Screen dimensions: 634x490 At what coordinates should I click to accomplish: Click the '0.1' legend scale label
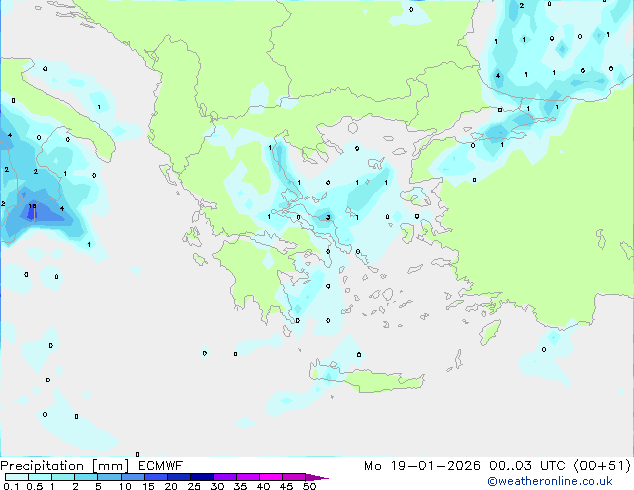click(11, 486)
